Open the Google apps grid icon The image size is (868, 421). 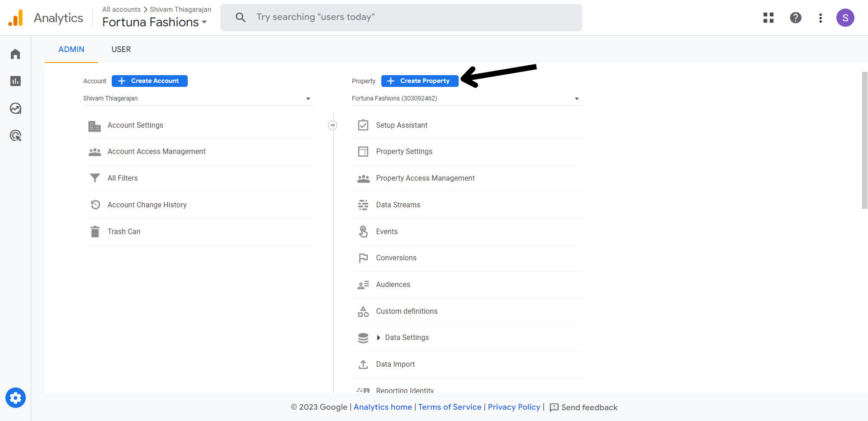768,18
